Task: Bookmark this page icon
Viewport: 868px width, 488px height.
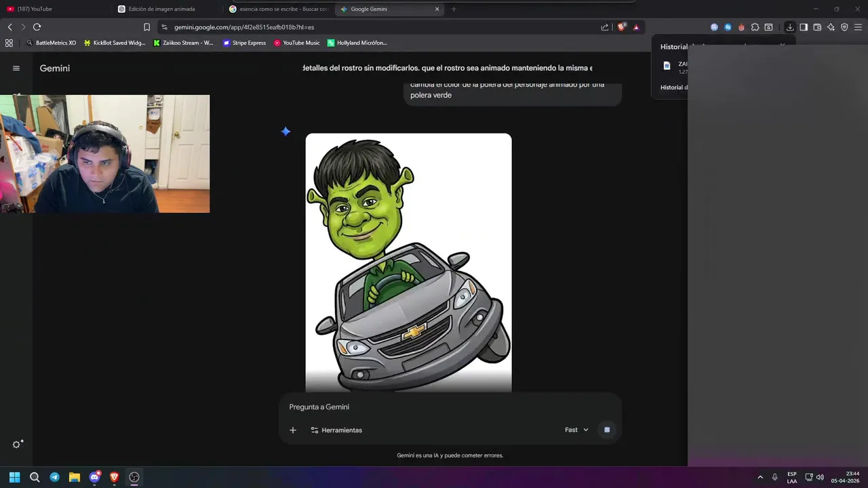Action: coord(146,27)
